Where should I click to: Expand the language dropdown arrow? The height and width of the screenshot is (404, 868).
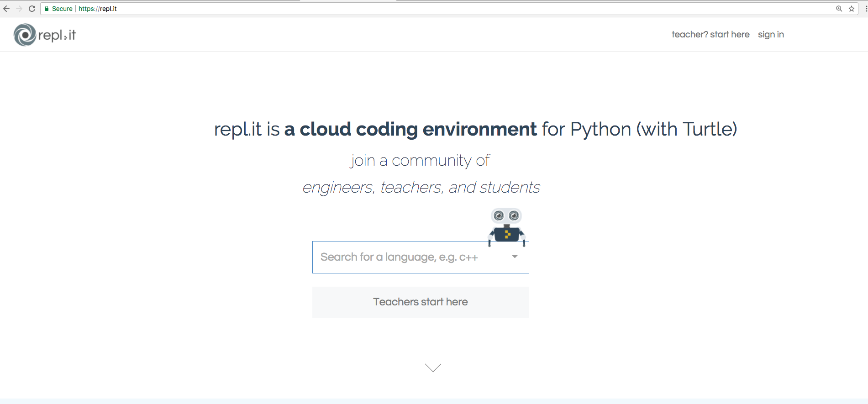coord(515,257)
